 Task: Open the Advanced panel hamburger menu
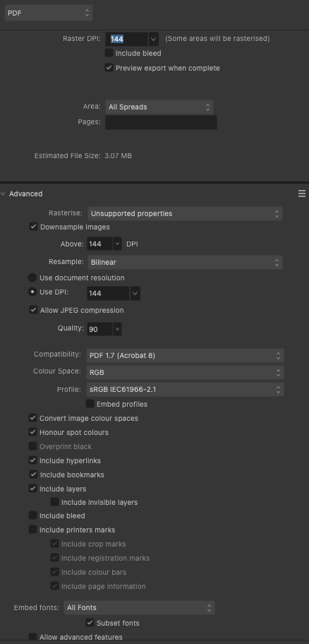click(302, 193)
